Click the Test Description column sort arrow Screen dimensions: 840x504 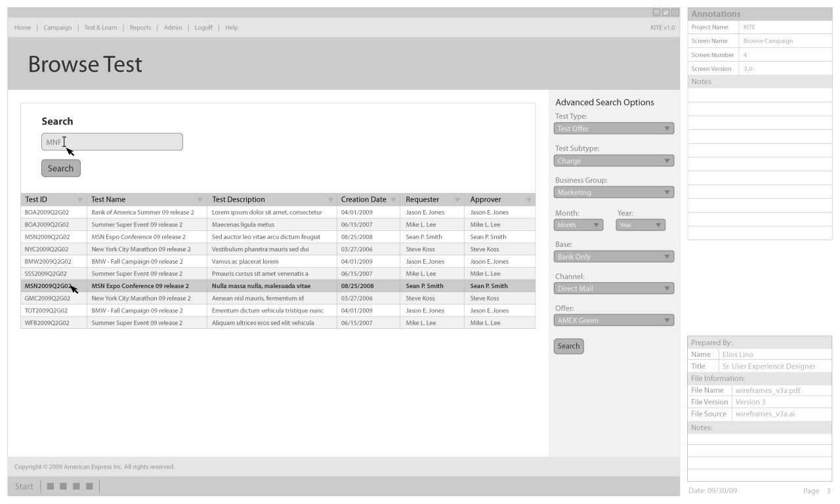[x=331, y=199]
